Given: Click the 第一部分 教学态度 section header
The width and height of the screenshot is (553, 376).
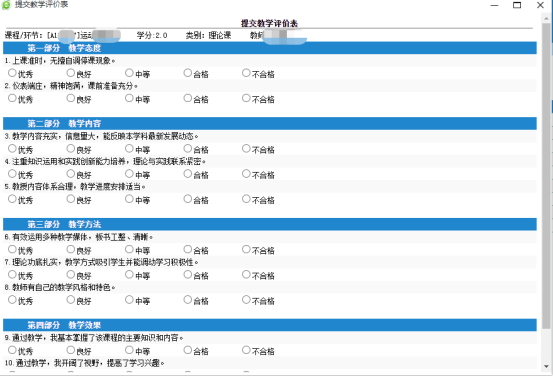Looking at the screenshot, I should 270,48.
